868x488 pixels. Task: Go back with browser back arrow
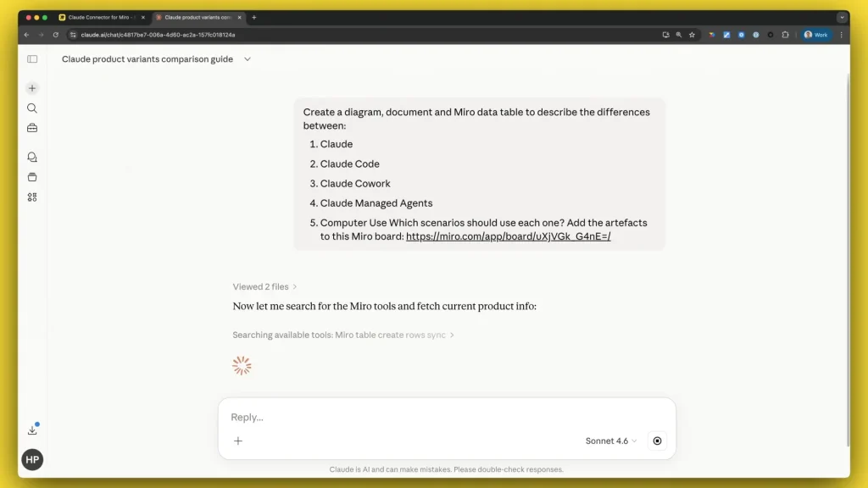tap(26, 35)
